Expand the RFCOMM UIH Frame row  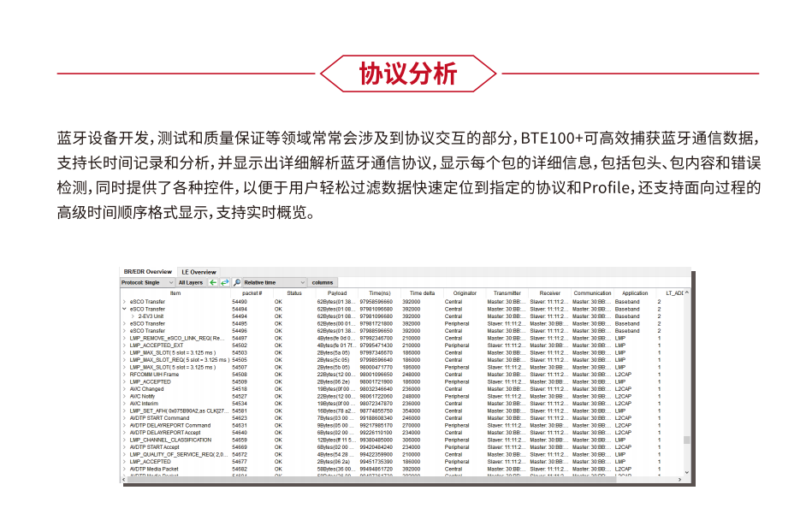124,375
